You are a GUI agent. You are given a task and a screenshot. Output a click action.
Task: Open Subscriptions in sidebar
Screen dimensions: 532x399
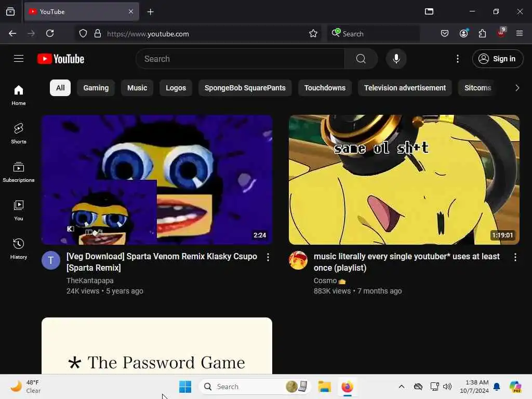pyautogui.click(x=19, y=172)
